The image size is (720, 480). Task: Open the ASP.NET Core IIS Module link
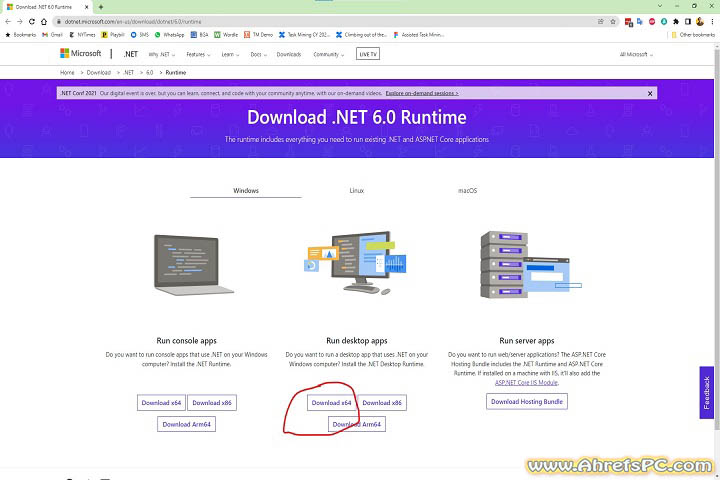pyautogui.click(x=527, y=383)
